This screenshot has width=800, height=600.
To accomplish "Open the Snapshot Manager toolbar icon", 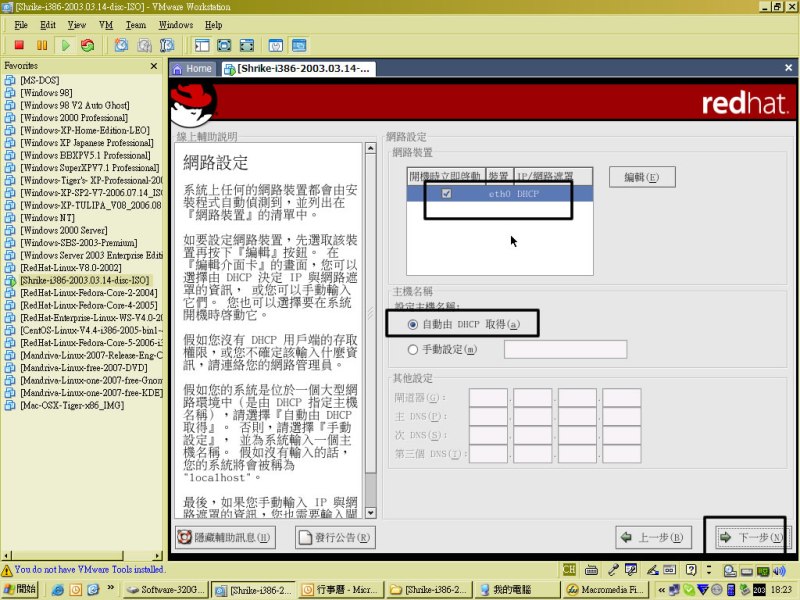I will pos(167,45).
